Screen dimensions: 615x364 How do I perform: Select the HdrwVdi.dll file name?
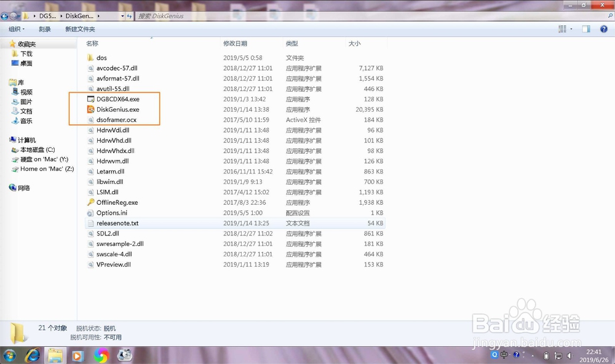(x=113, y=130)
